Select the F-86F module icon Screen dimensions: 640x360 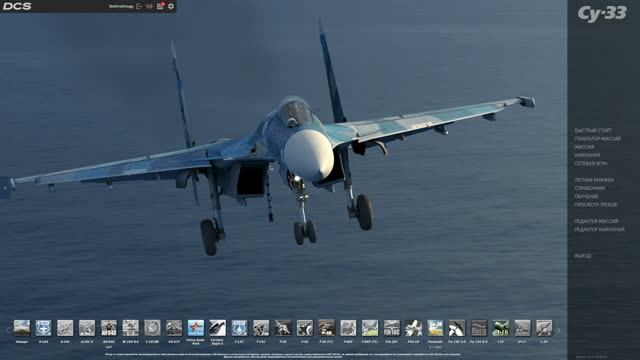click(x=348, y=328)
